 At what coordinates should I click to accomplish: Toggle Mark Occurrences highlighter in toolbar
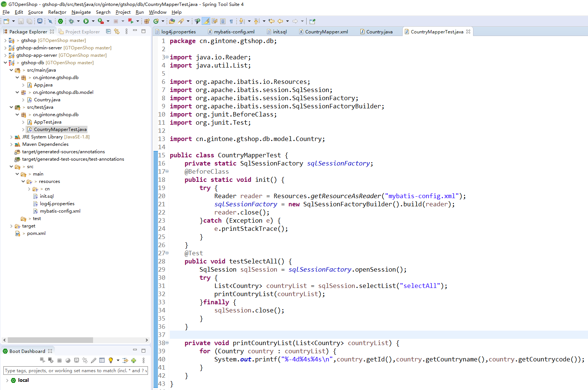pos(206,21)
